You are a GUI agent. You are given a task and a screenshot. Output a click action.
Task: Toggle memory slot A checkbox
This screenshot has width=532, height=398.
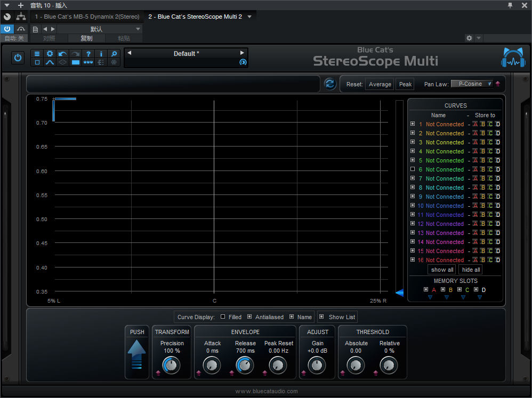coord(426,289)
